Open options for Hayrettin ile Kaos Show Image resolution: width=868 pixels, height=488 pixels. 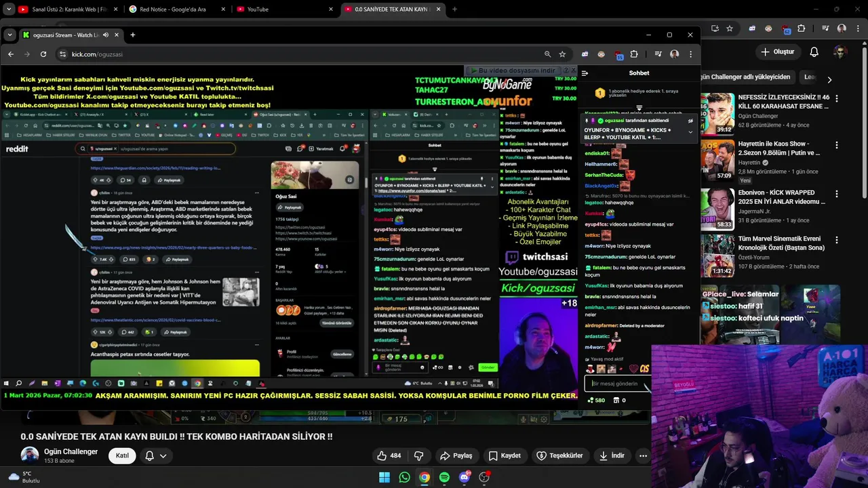(x=837, y=146)
